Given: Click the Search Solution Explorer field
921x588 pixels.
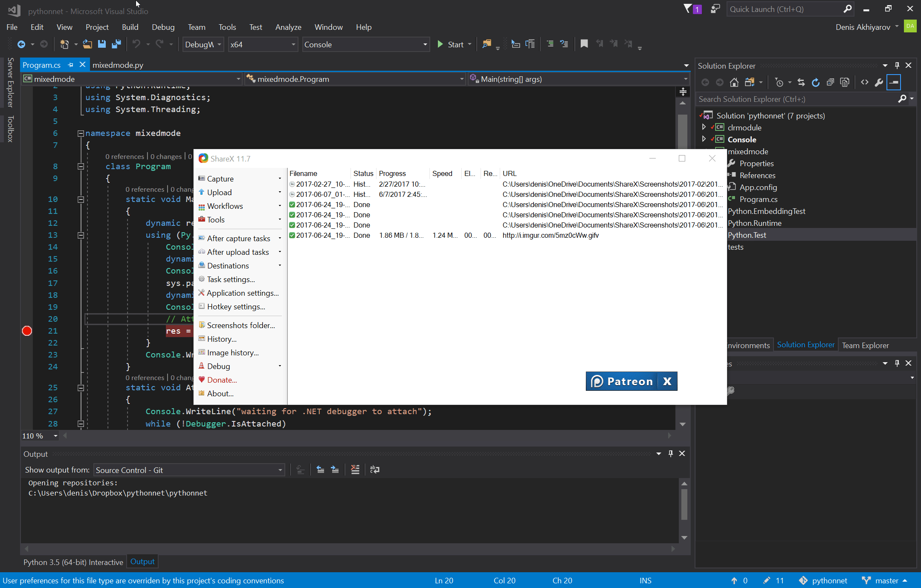Looking at the screenshot, I should click(x=797, y=99).
